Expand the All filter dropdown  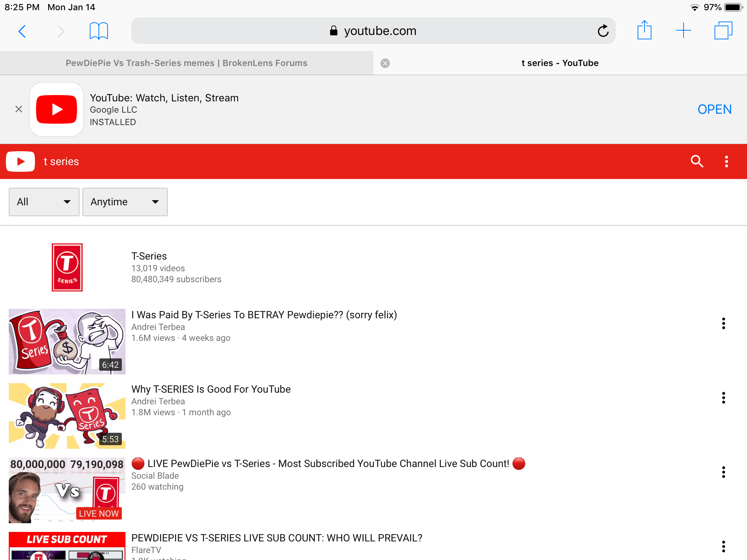point(44,202)
